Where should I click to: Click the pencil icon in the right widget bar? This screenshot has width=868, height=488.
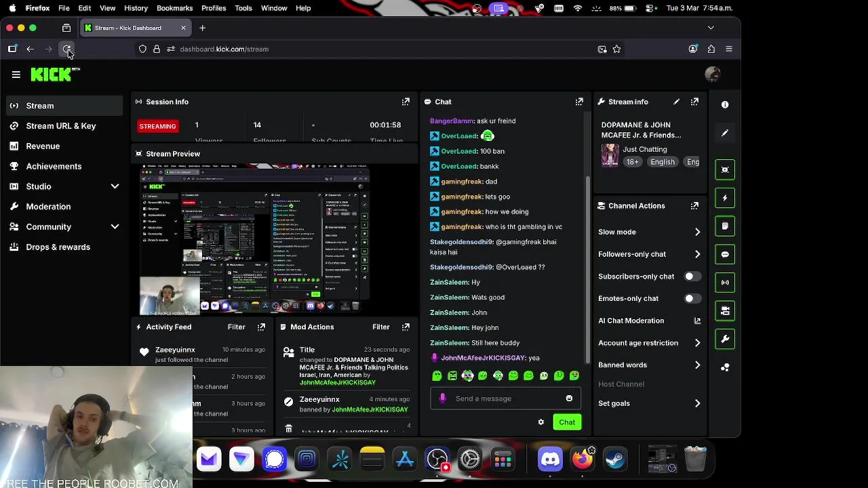pos(725,134)
